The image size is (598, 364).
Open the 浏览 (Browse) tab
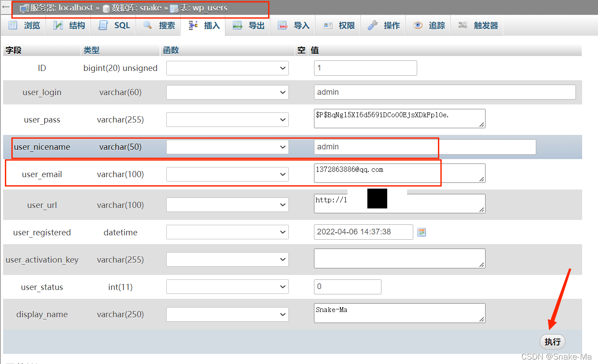pyautogui.click(x=24, y=26)
